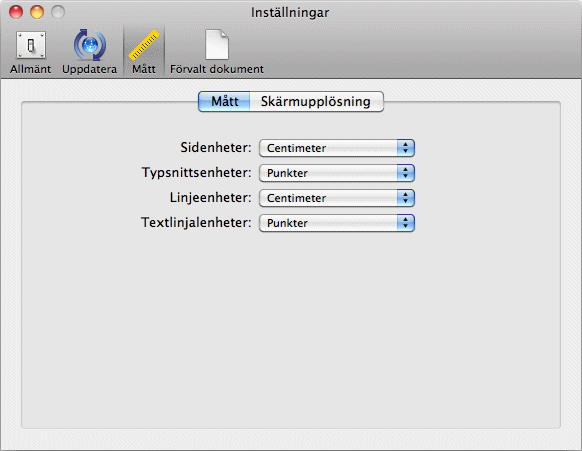
Task: Choose the yellow ruler Mått icon
Action: pos(144,45)
